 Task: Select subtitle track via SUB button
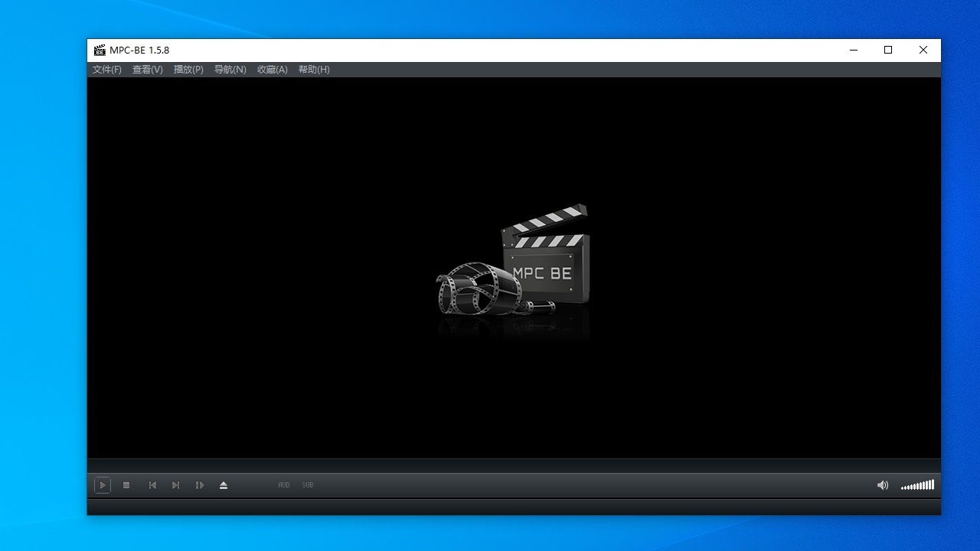[308, 485]
